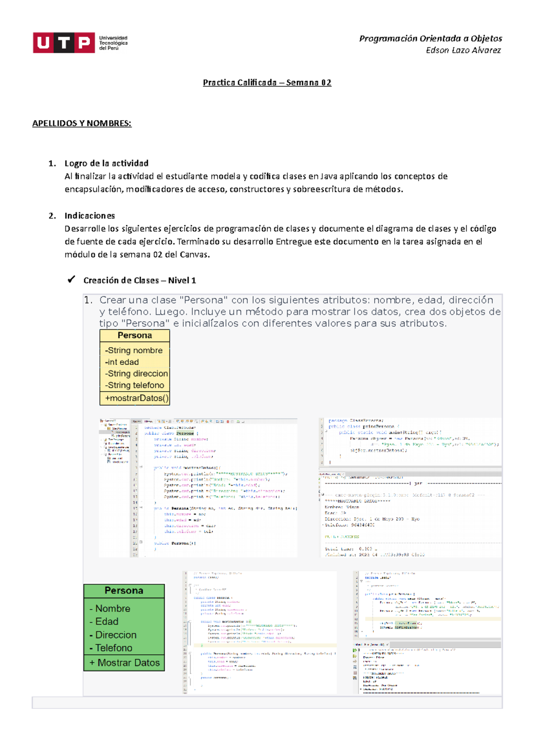
Task: Click the check mark bullet before Creación de Clases
Action: click(x=71, y=280)
